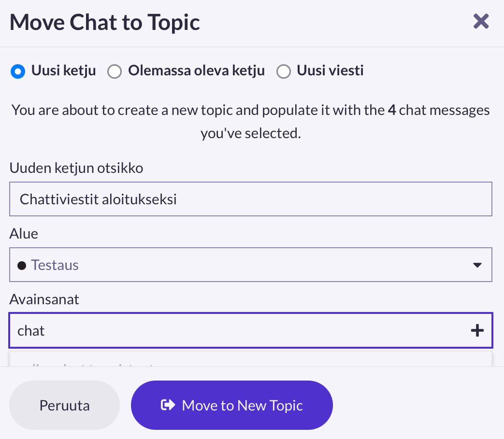Click the arrow icon on Move to New Topic

(168, 405)
